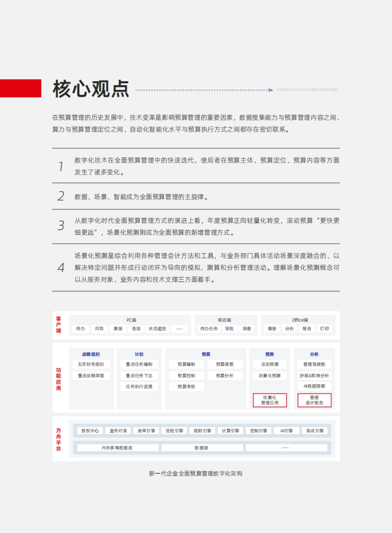Select the 待办 box under PC端
The height and width of the screenshot is (533, 392).
click(x=80, y=329)
